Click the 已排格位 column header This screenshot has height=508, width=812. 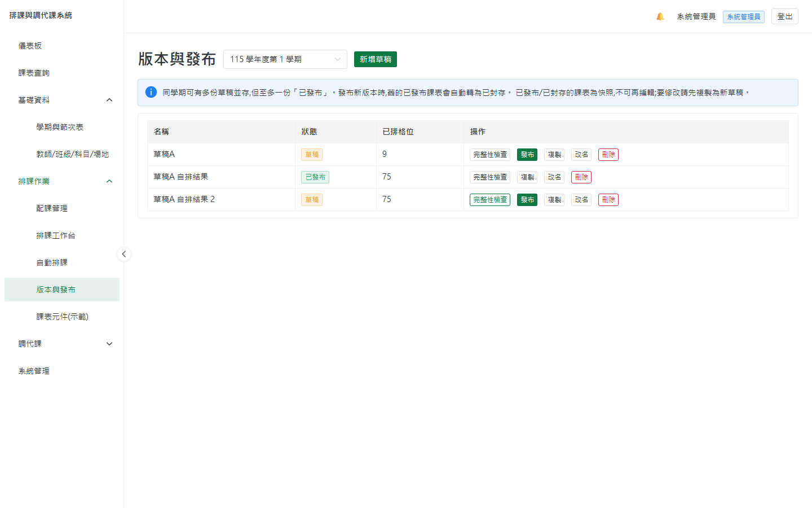420,132
